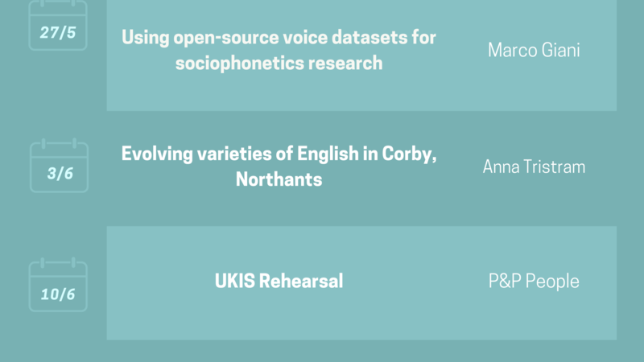Click the 27/5 calendar icon
Screen dimensions: 644x362
coord(58,26)
